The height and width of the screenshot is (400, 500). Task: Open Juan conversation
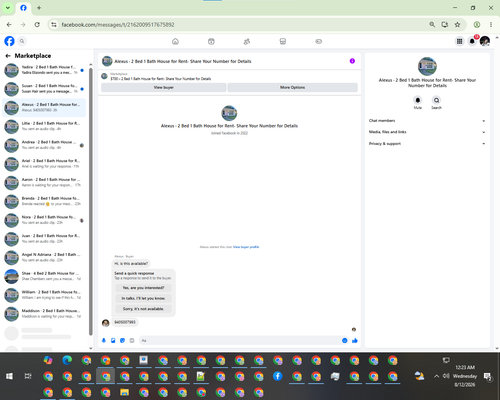coord(44,239)
